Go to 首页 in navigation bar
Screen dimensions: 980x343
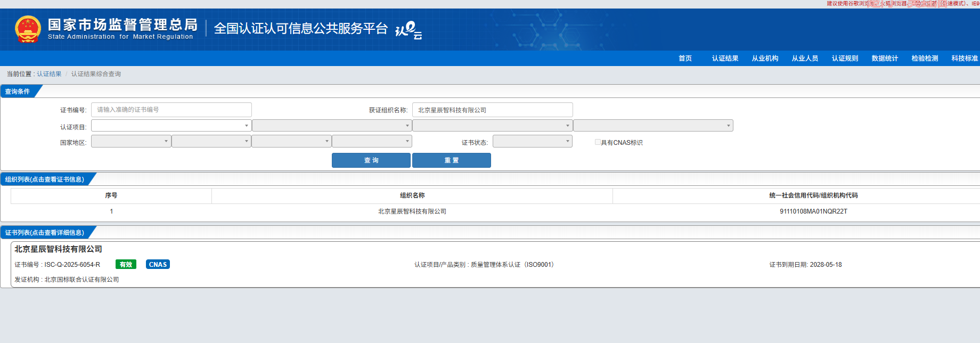pos(685,59)
